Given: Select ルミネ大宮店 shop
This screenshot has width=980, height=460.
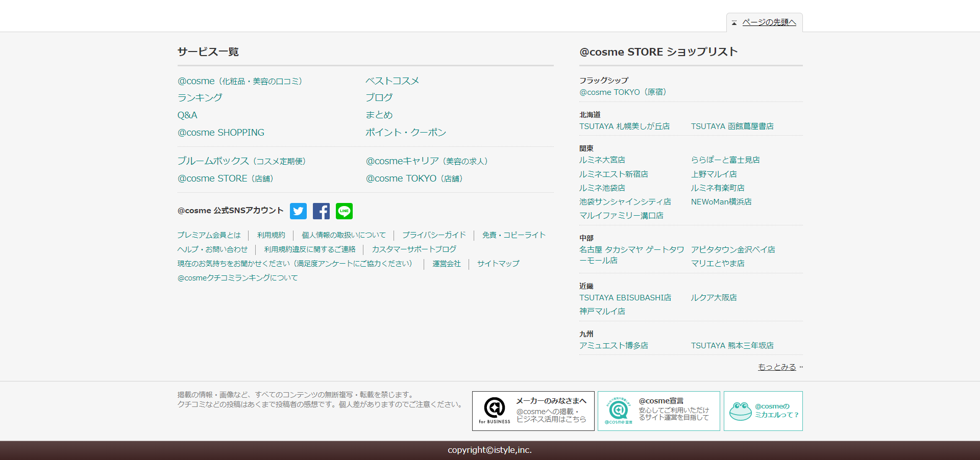Looking at the screenshot, I should 602,160.
